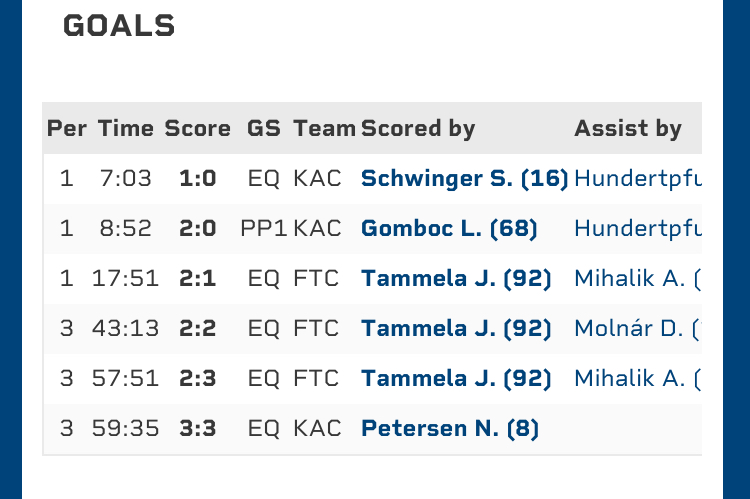This screenshot has width=750, height=499.
Task: Click the GS column header
Action: coord(264,128)
